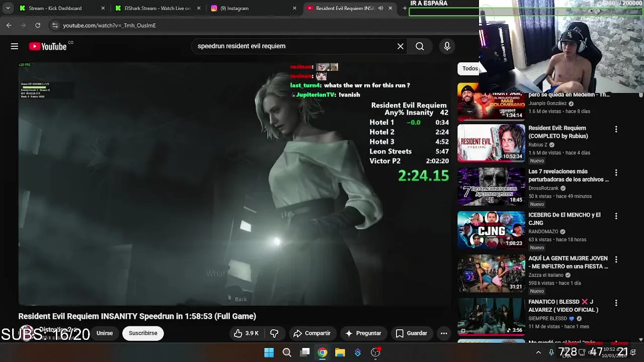Close the Instagram tab
Image resolution: width=644 pixels, height=362 pixels.
(x=295, y=8)
